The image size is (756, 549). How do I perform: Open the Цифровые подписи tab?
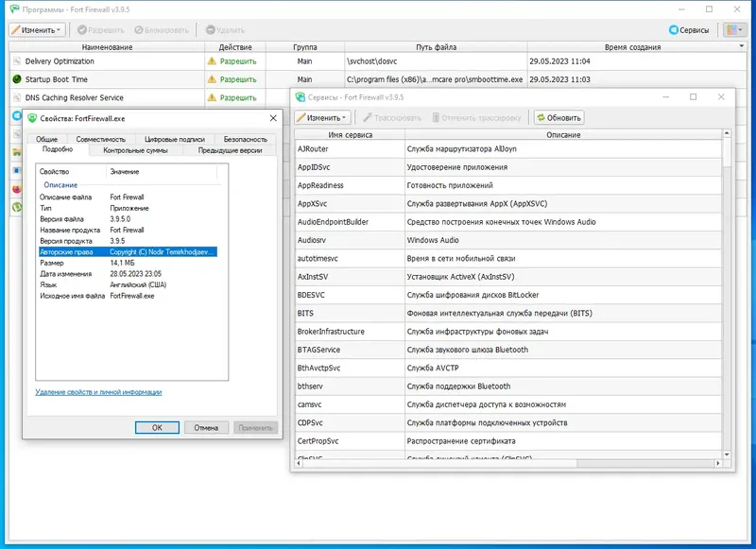(175, 139)
